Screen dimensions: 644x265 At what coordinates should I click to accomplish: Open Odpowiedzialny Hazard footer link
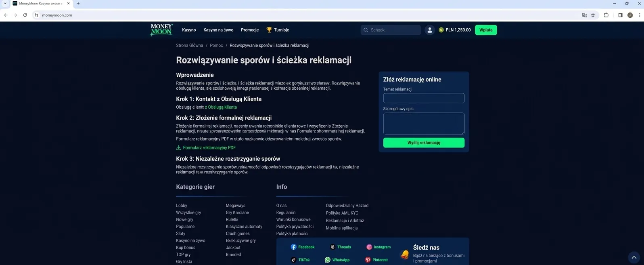tap(347, 206)
